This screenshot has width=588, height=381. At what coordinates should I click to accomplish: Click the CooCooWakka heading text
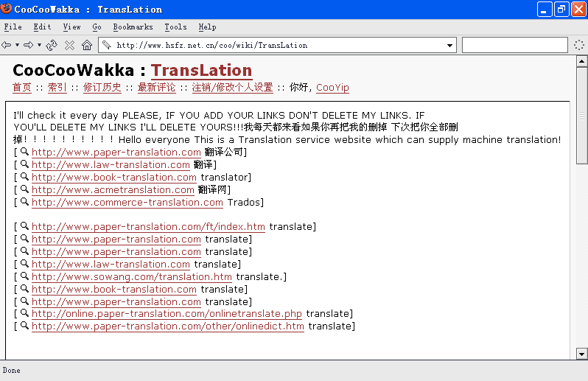click(x=73, y=71)
